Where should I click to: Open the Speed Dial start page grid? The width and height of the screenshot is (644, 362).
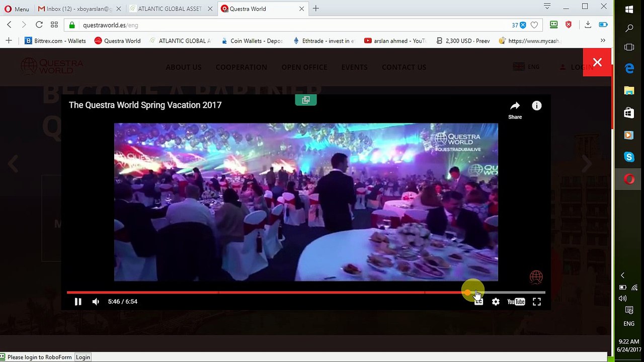pyautogui.click(x=54, y=25)
